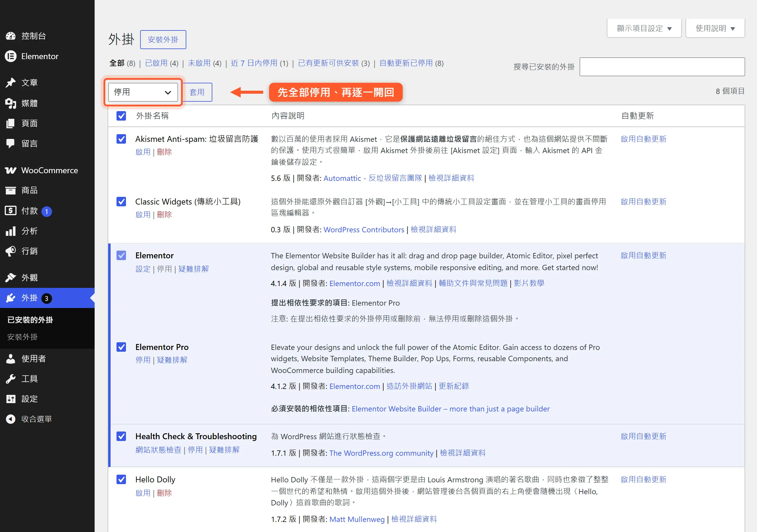757x532 pixels.
Task: Enable auto-update for Hello Dolly
Action: click(x=643, y=479)
